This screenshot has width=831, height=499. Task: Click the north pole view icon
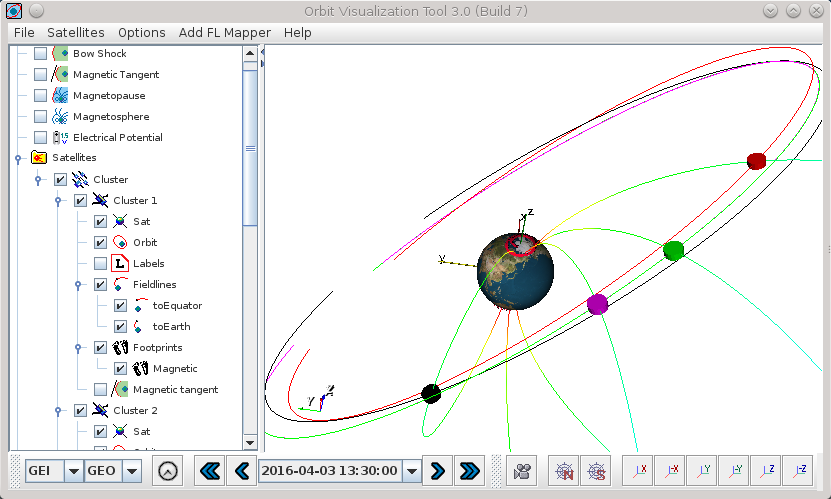[x=564, y=471]
